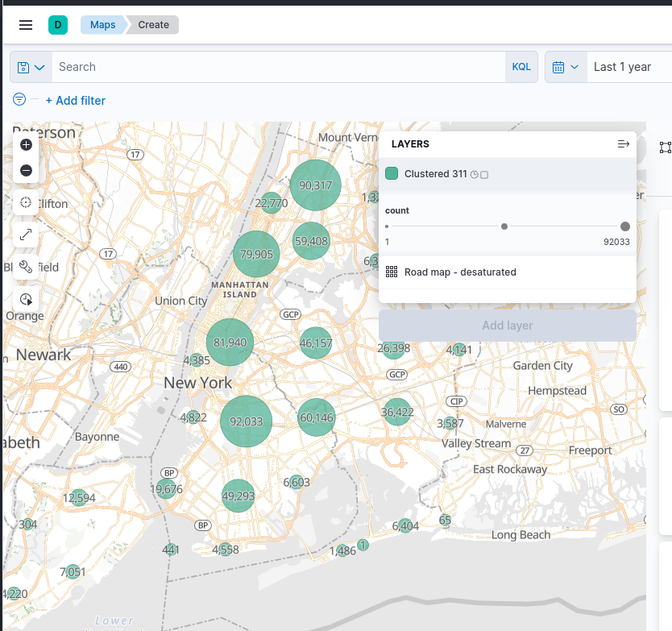The width and height of the screenshot is (672, 631).
Task: Select the 49,293 cluster circle
Action: pyautogui.click(x=239, y=496)
